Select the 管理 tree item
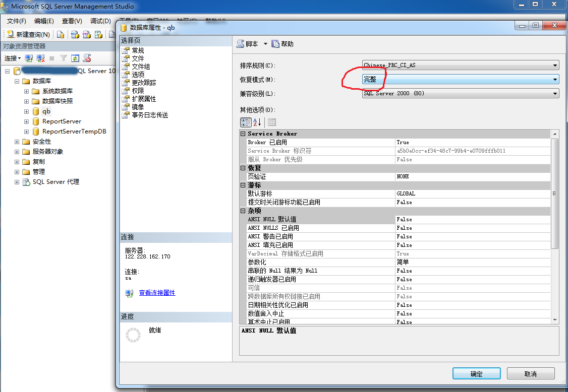 click(x=39, y=172)
